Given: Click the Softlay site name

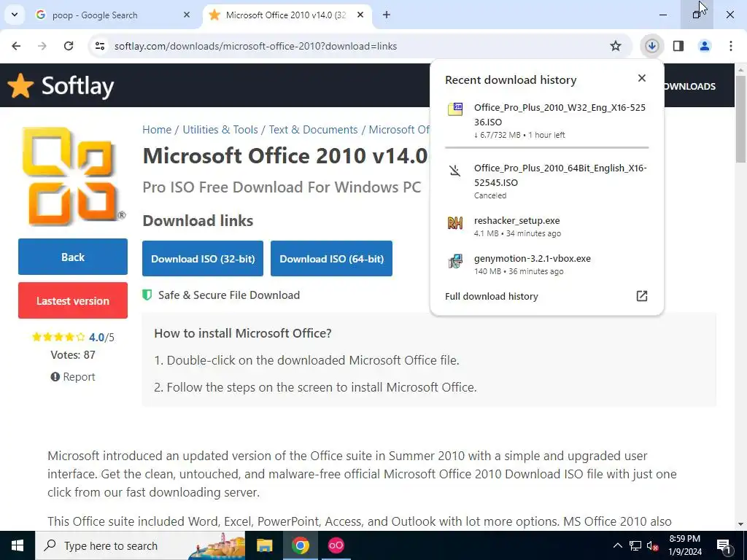Looking at the screenshot, I should click(77, 86).
